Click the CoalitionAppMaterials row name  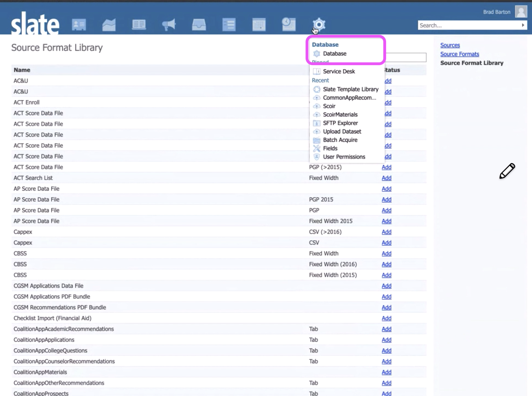40,372
